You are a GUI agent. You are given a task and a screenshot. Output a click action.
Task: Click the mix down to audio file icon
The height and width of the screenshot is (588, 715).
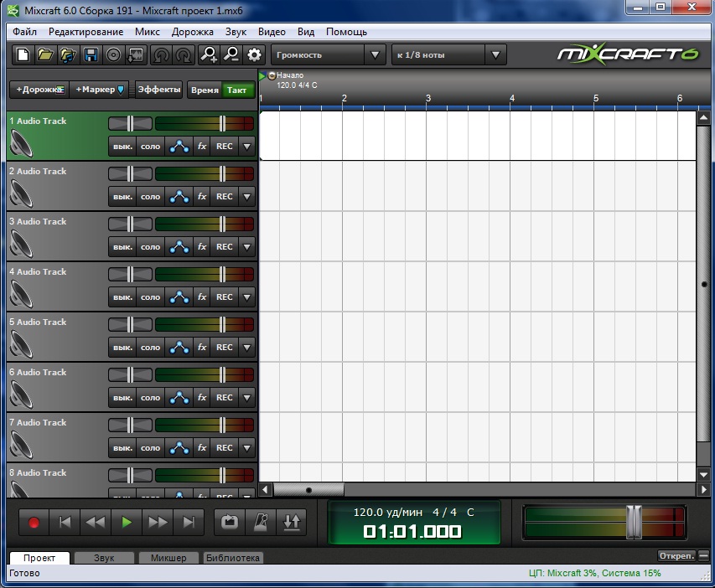pos(136,55)
